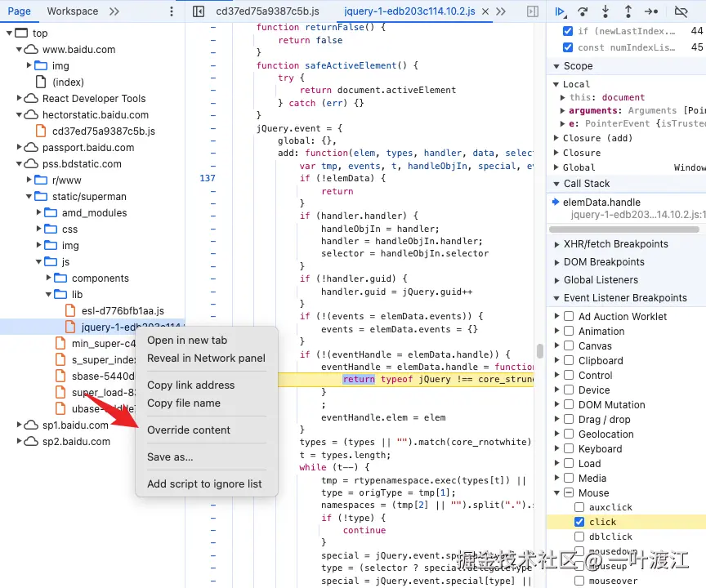Click the React Developer Tools cloud icon

(x=31, y=98)
